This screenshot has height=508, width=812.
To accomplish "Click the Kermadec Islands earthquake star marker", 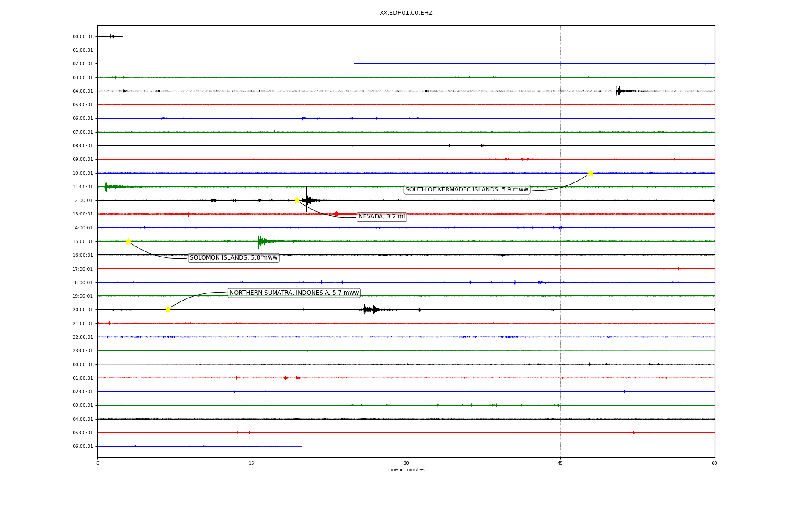I will 590,173.
